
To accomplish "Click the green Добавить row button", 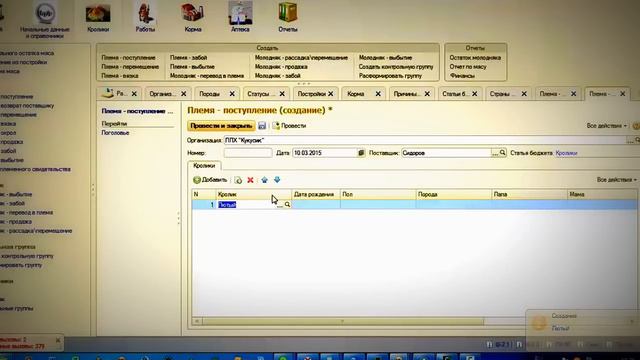I will click(x=210, y=180).
